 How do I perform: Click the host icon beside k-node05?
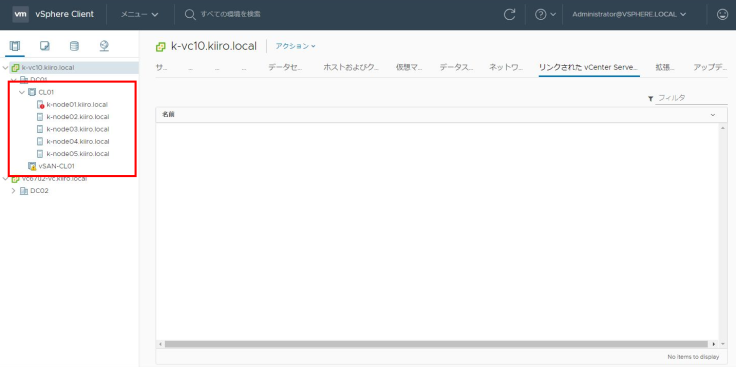pos(40,153)
